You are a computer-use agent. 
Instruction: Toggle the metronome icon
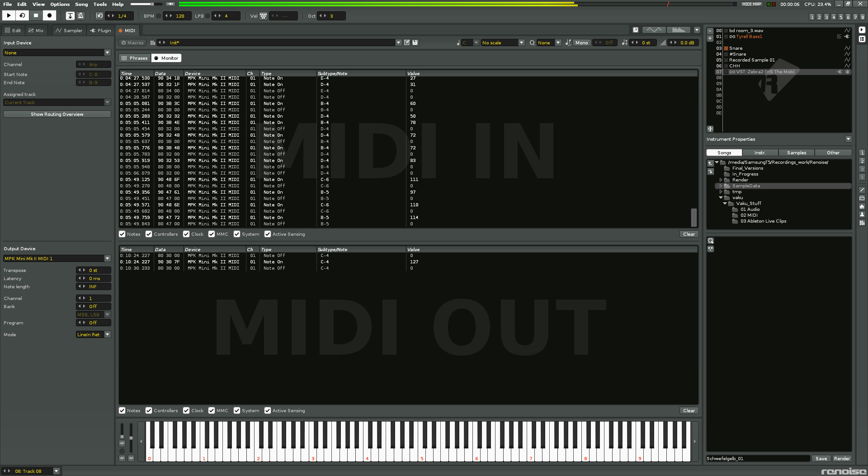(x=81, y=16)
